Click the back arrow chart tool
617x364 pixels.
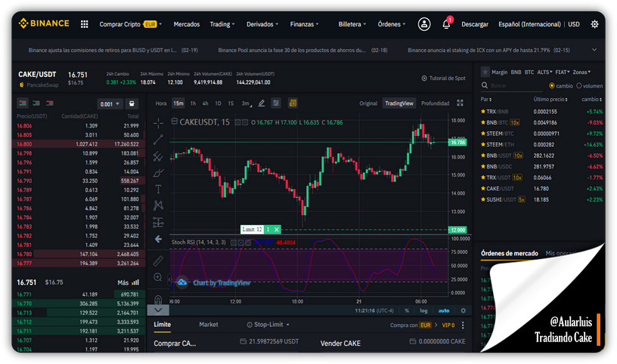pyautogui.click(x=158, y=239)
